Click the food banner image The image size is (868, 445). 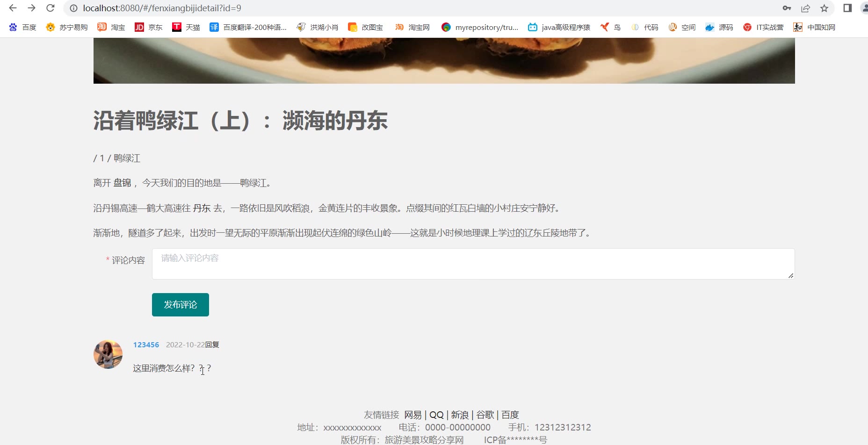(444, 61)
